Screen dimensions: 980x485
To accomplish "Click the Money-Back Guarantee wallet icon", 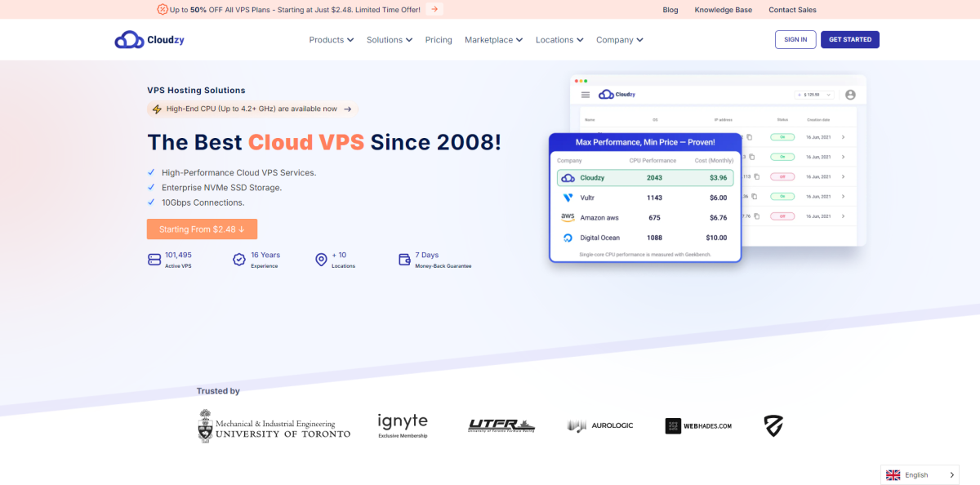I will tap(404, 260).
